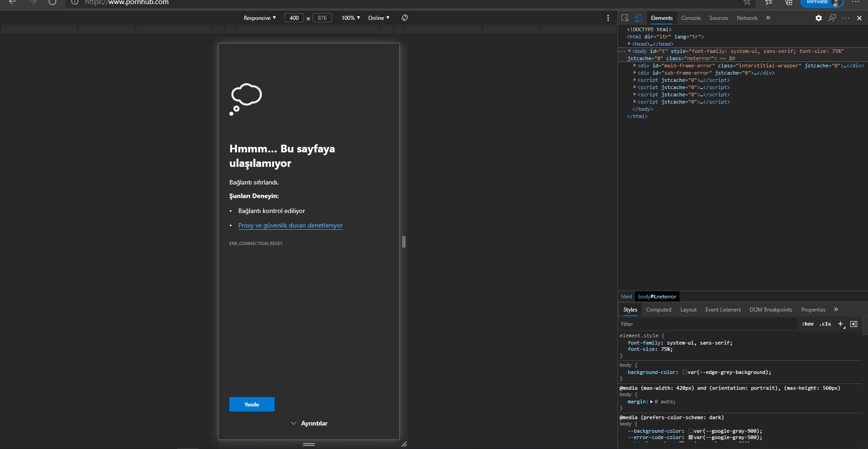Click viewport width field showing 400
Screen dimensions: 868x449
[x=294, y=18]
